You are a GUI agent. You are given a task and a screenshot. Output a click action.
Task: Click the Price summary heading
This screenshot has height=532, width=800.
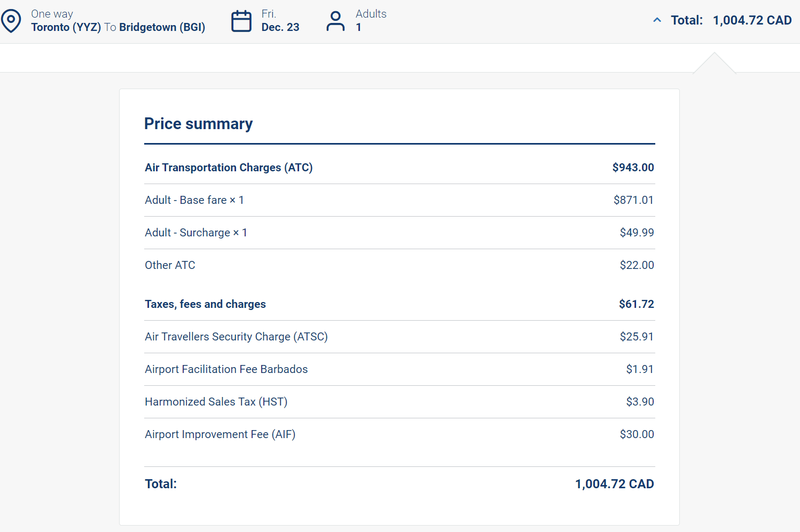[x=198, y=124]
